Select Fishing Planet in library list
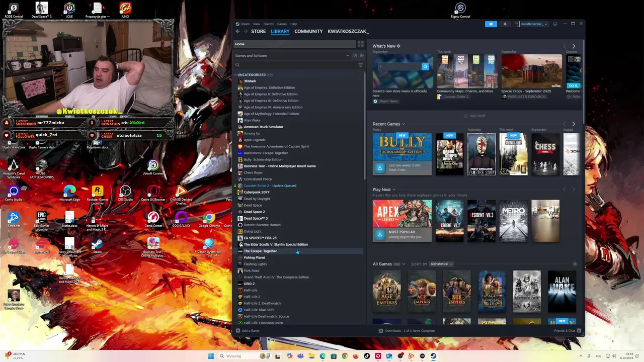Image resolution: width=644 pixels, height=362 pixels. (255, 257)
